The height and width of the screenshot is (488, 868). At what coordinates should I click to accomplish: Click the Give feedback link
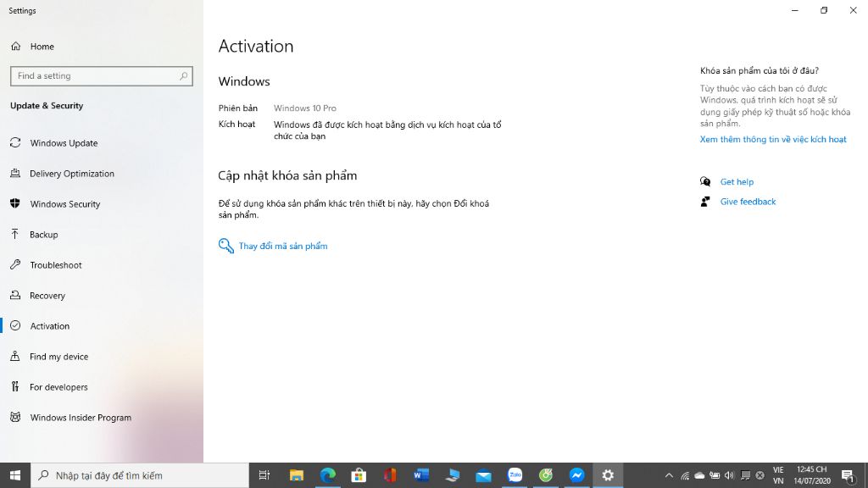tap(748, 202)
